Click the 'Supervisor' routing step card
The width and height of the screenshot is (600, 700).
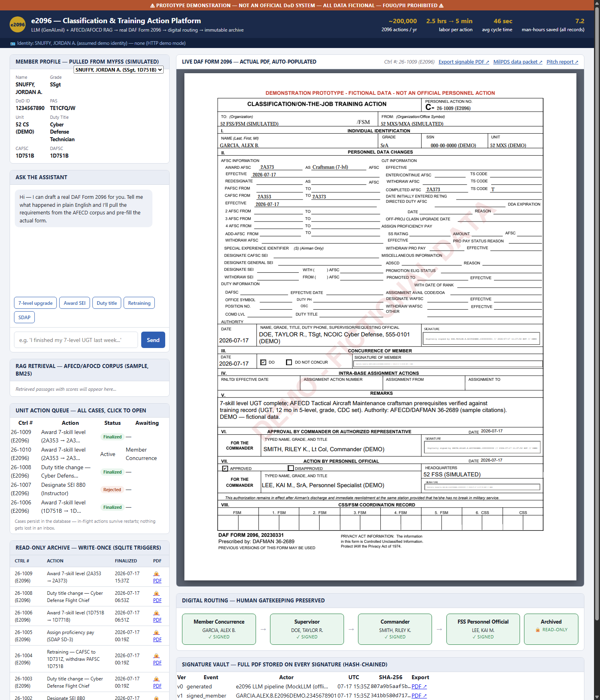tap(307, 629)
